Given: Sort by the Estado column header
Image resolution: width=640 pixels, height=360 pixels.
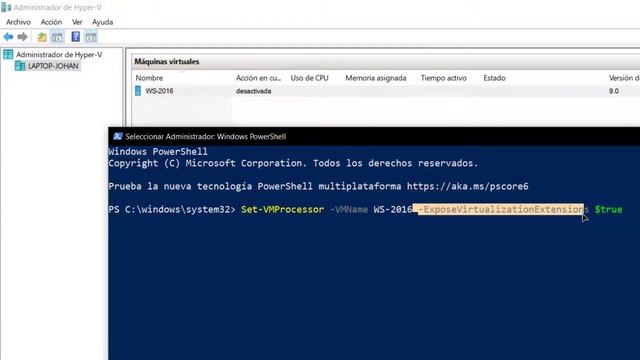Looking at the screenshot, I should point(495,78).
